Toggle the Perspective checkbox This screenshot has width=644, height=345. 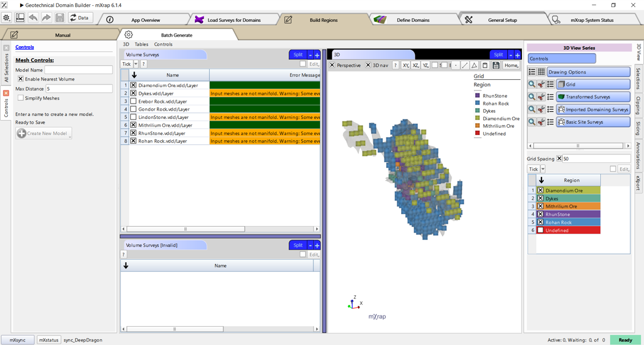(332, 65)
